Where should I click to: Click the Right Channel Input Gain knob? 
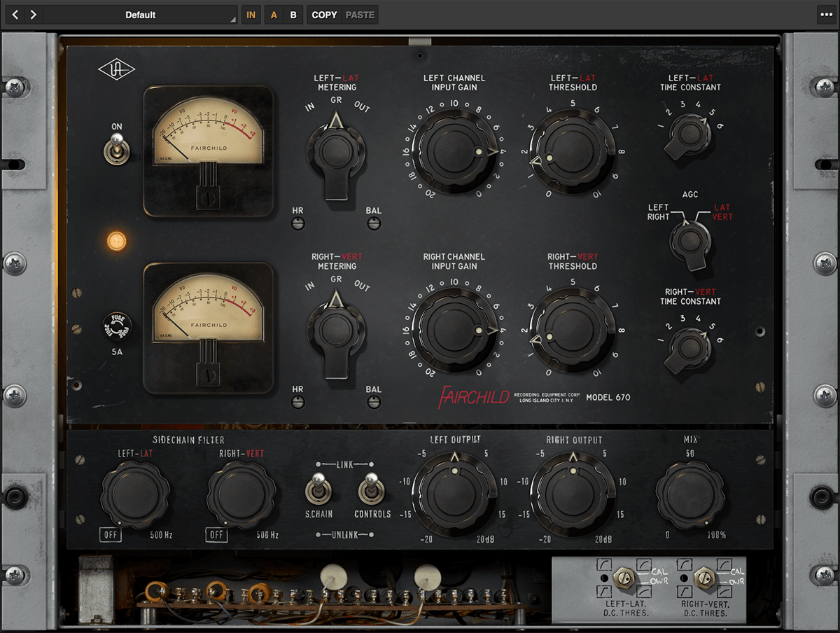click(454, 329)
